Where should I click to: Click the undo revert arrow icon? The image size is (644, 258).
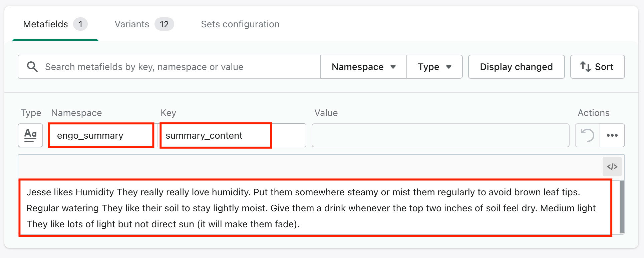click(587, 135)
